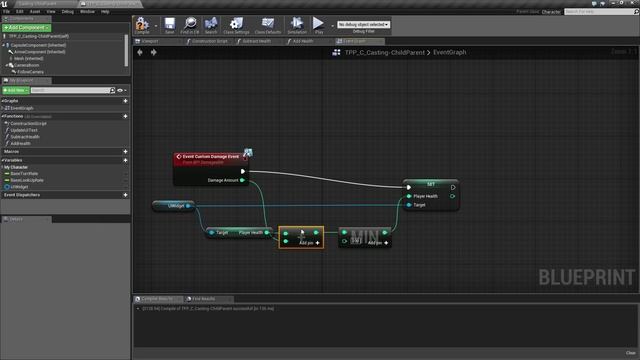
Task: Click the Play button in toolbar
Action: (x=318, y=25)
